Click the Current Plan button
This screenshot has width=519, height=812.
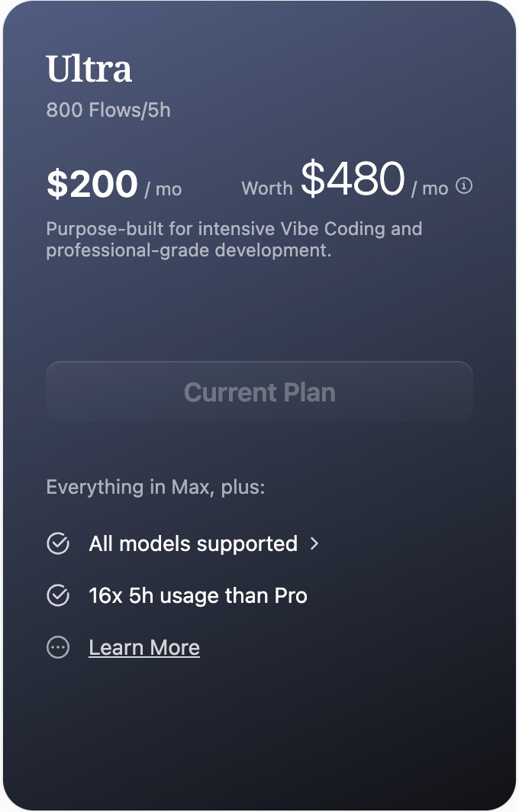259,391
